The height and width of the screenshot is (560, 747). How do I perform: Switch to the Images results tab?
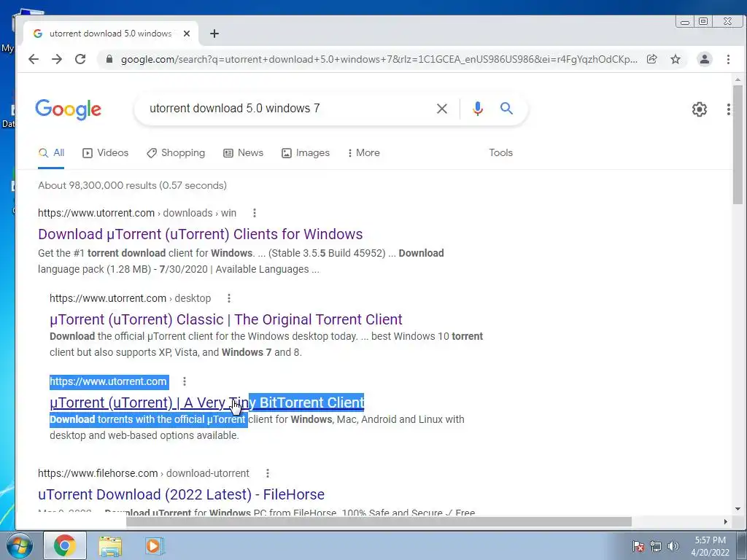coord(306,153)
